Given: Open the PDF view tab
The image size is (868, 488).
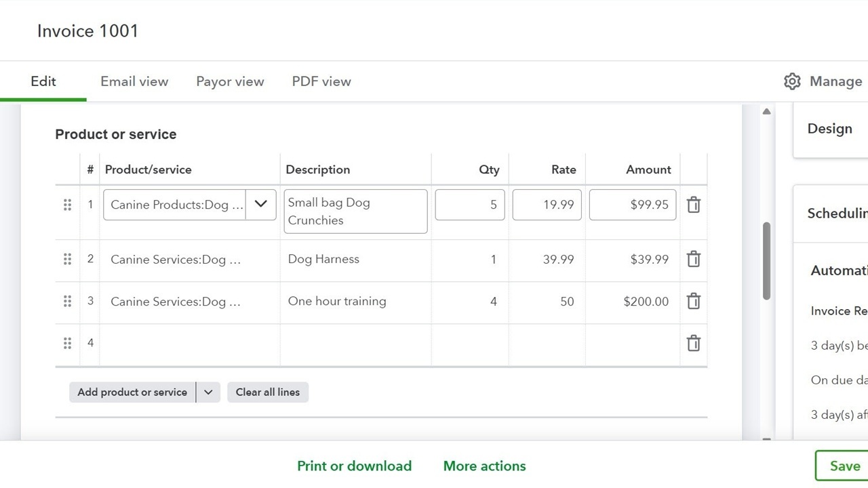Looking at the screenshot, I should [x=321, y=81].
